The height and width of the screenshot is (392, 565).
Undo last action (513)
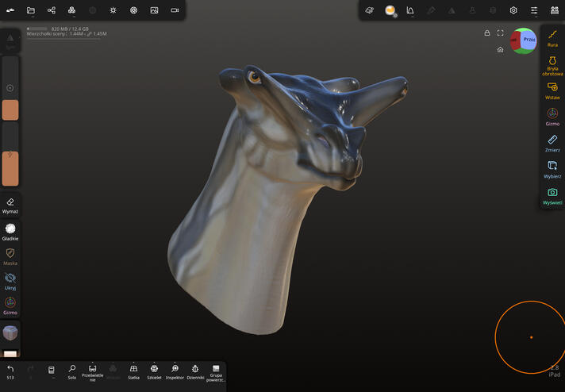[10, 372]
